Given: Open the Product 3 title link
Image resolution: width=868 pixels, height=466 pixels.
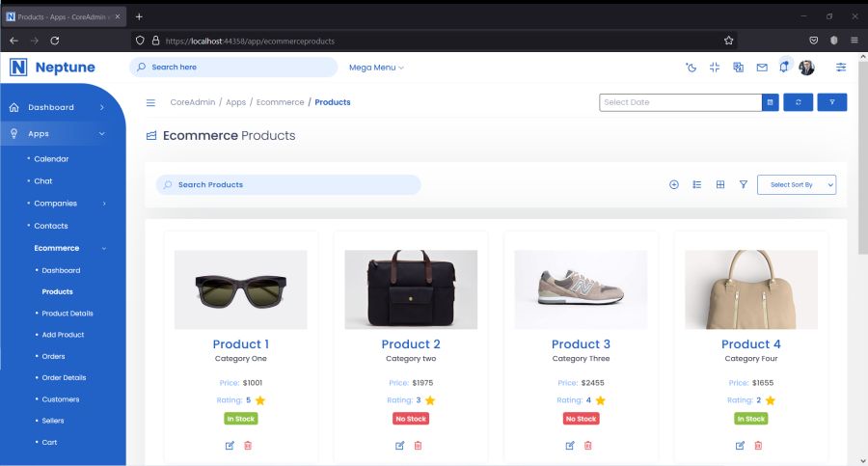Looking at the screenshot, I should pos(581,344).
